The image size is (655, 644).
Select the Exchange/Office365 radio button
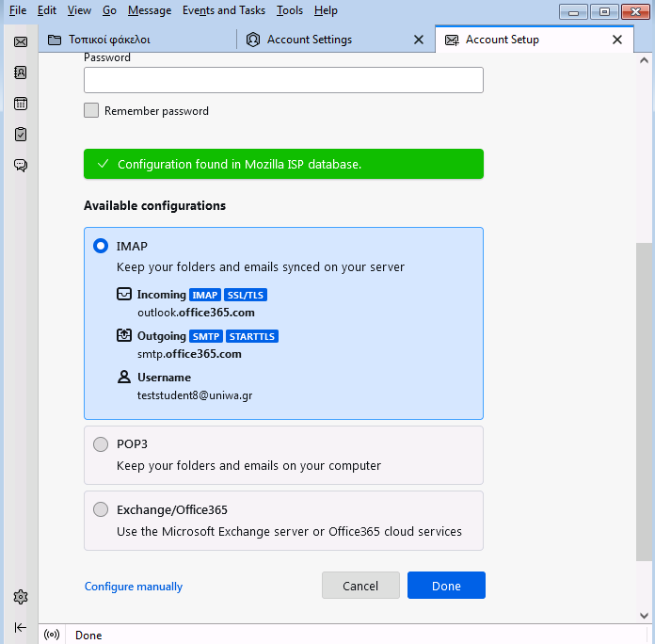[101, 509]
